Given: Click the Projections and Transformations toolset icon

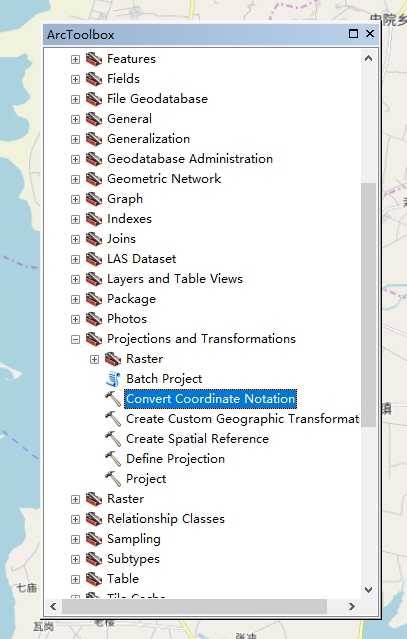Looking at the screenshot, I should 94,339.
